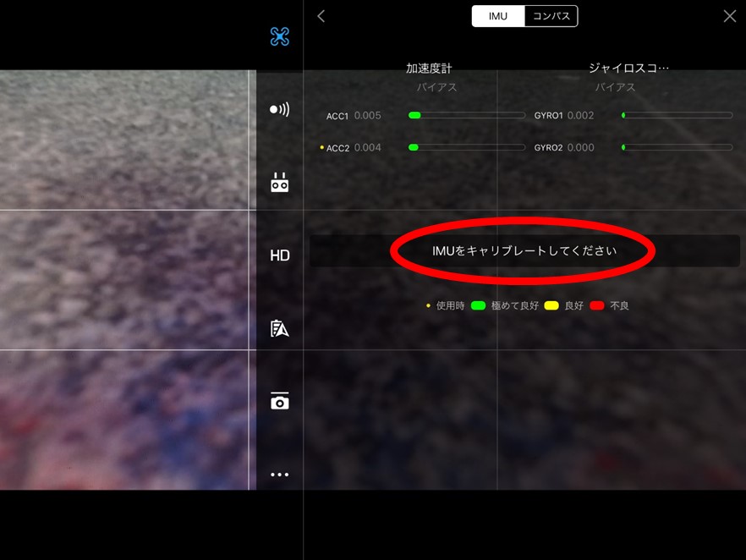Open the remote controller settings icon

click(x=279, y=182)
